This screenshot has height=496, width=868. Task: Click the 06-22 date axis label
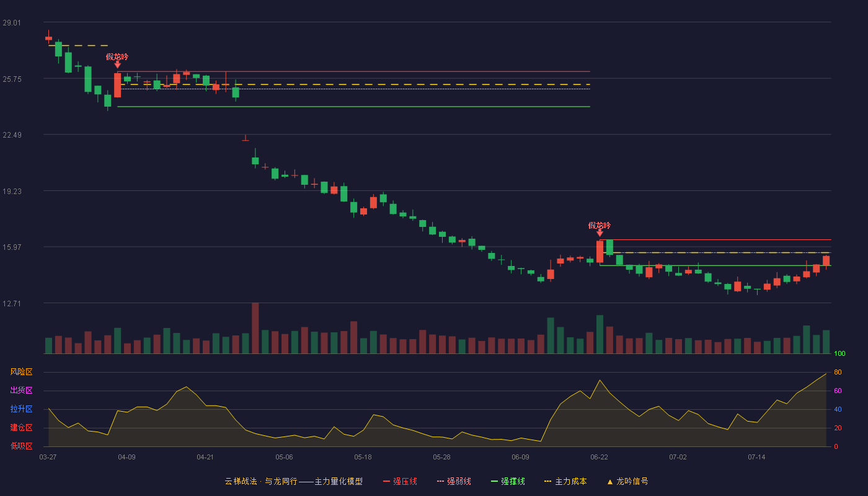[x=599, y=457]
